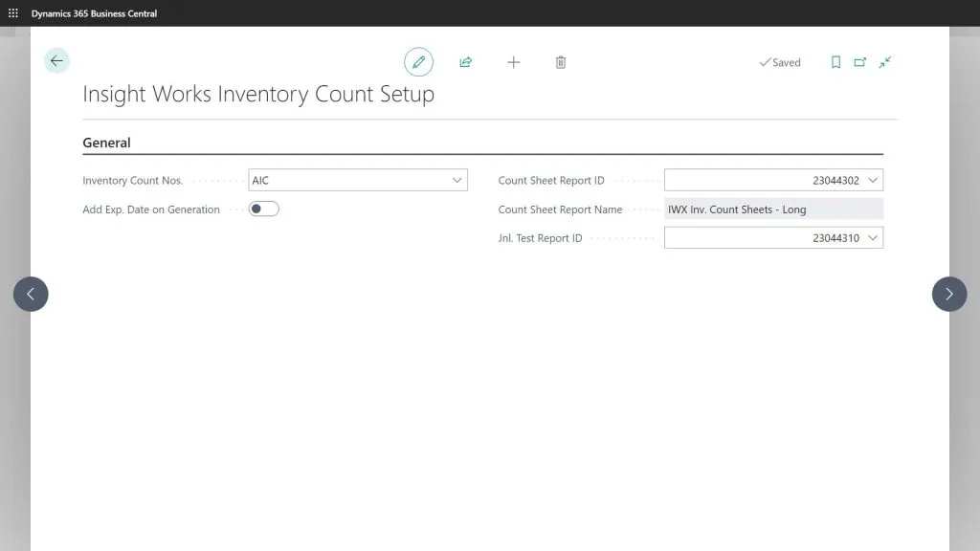The width and height of the screenshot is (980, 551).
Task: Delete the record using the trash icon
Action: tap(560, 61)
